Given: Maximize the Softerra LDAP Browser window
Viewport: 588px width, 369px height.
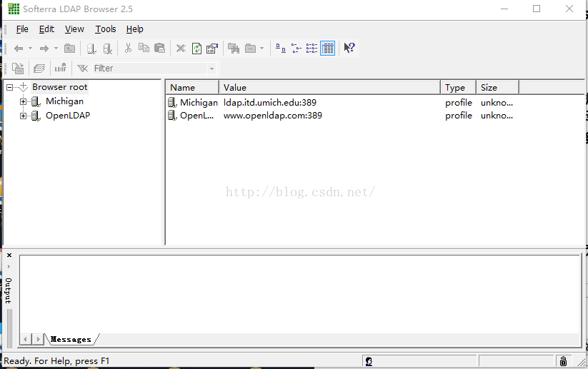Looking at the screenshot, I should (x=537, y=9).
